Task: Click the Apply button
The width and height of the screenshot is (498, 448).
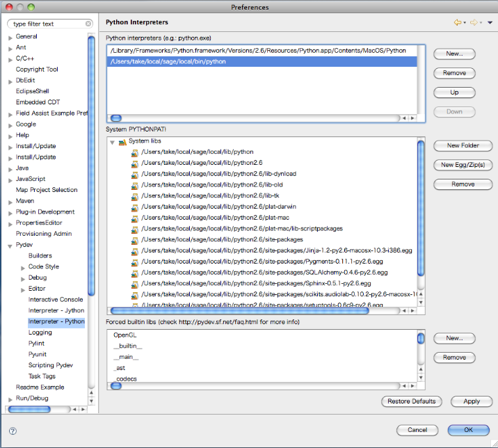Action: [x=471, y=401]
